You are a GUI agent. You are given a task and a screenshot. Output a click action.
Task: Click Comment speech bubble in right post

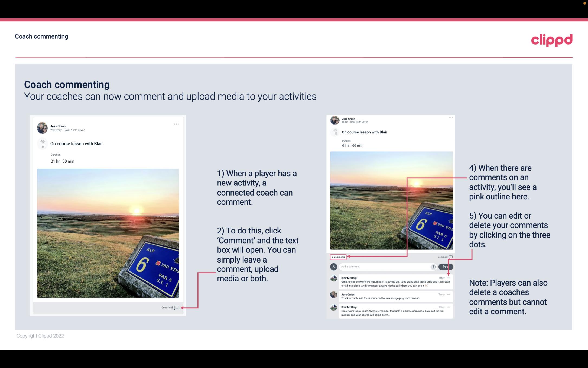point(450,257)
